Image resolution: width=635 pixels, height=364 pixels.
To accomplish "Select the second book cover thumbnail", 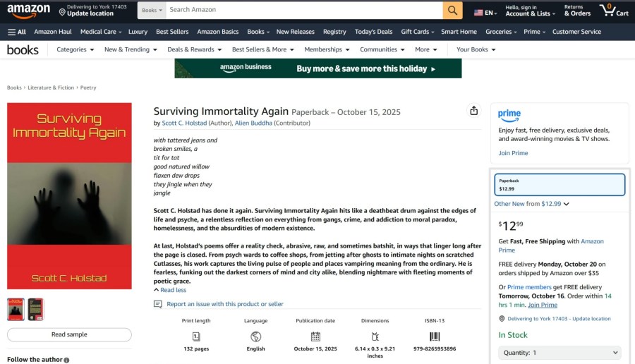I will coord(35,309).
